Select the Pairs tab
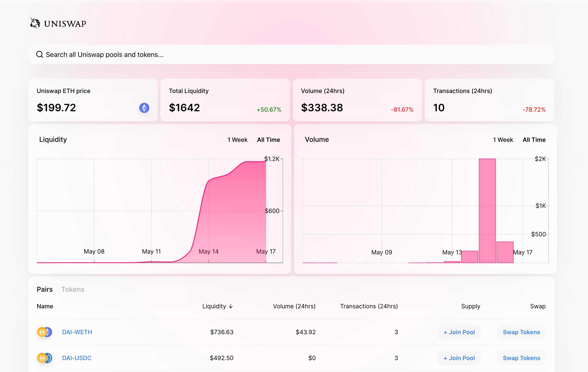Screen dimensions: 588x372 coord(45,289)
